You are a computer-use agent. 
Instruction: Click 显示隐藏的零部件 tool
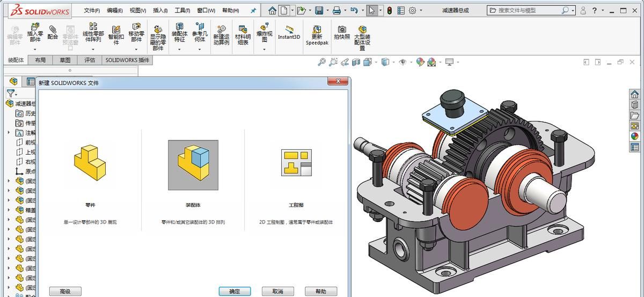[158, 38]
